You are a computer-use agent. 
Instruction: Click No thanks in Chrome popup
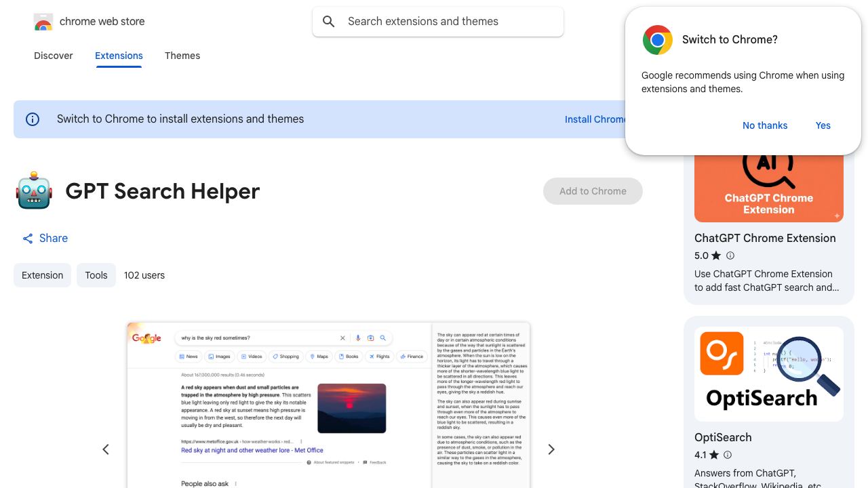765,125
